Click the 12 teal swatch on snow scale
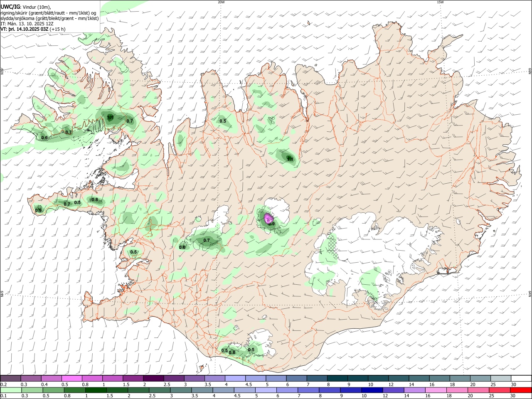Viewport: 532px width, 399px height. (399, 379)
